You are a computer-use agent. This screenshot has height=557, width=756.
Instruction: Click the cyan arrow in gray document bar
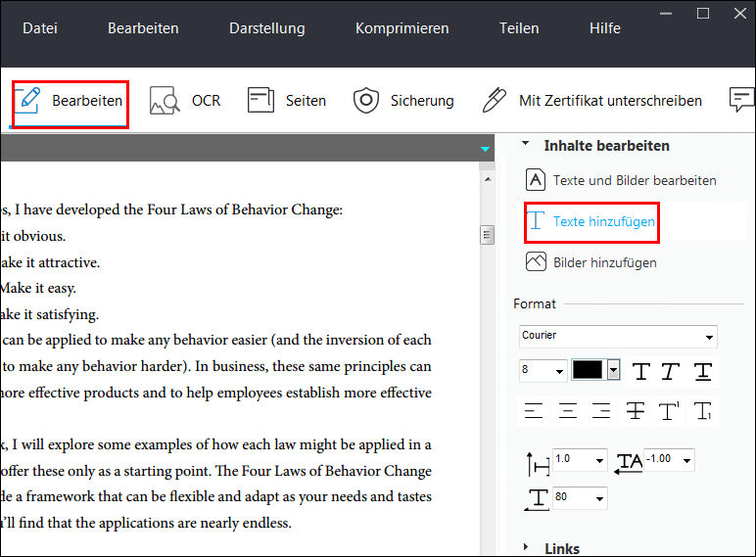485,149
